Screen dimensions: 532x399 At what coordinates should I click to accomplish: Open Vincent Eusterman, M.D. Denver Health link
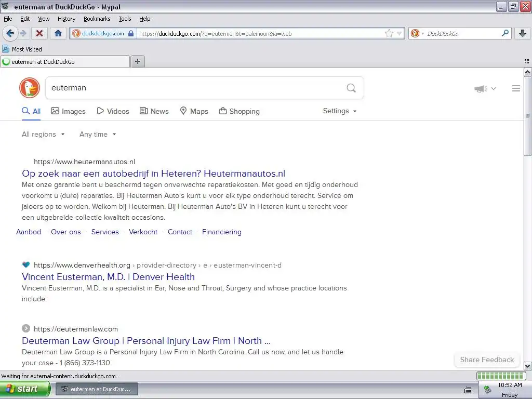point(108,277)
